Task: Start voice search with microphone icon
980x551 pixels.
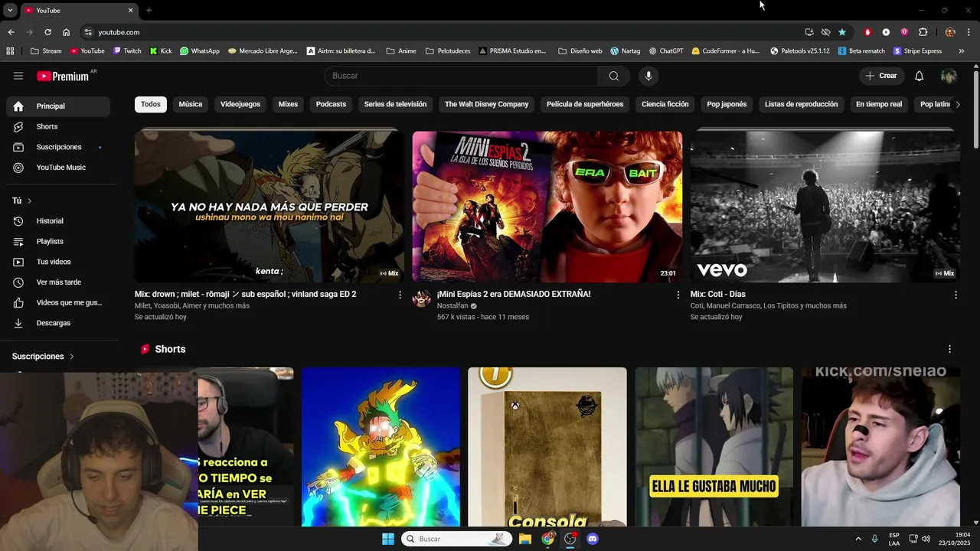Action: (648, 76)
